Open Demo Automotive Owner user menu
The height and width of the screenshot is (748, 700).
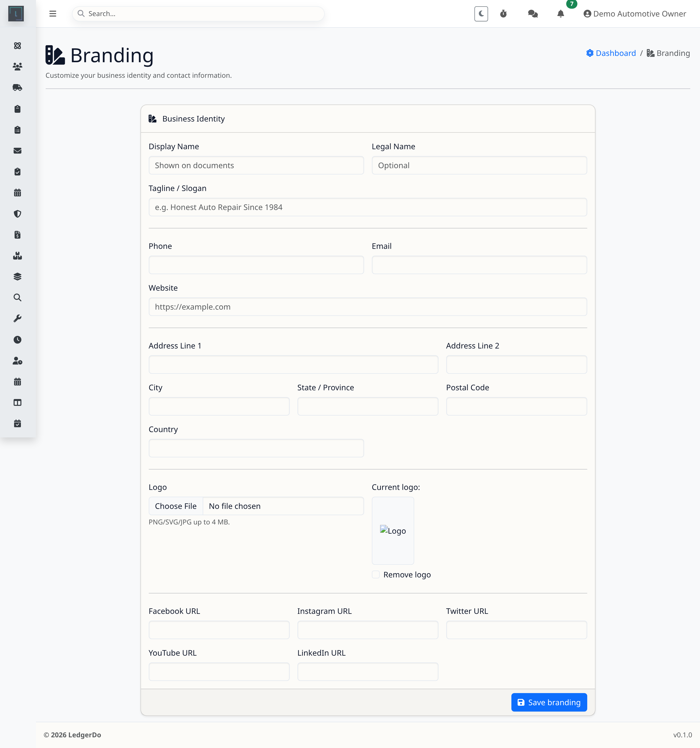[x=635, y=14]
